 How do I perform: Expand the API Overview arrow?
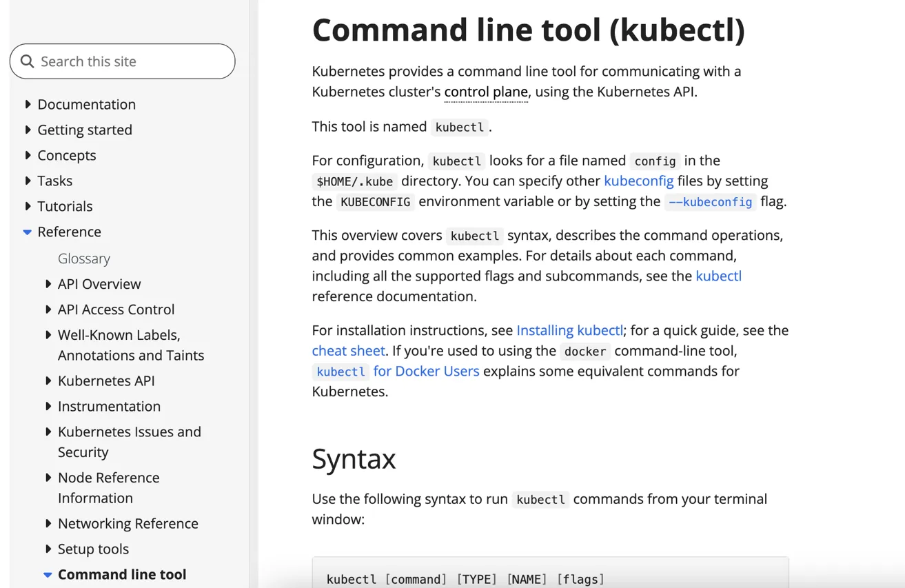48,284
